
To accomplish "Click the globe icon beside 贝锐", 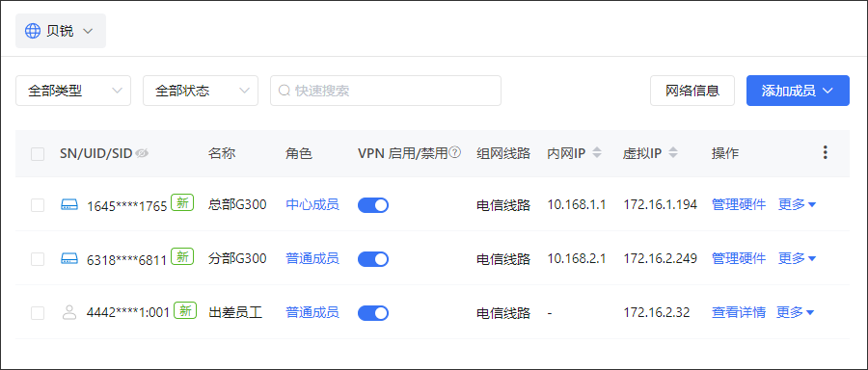I will click(33, 31).
